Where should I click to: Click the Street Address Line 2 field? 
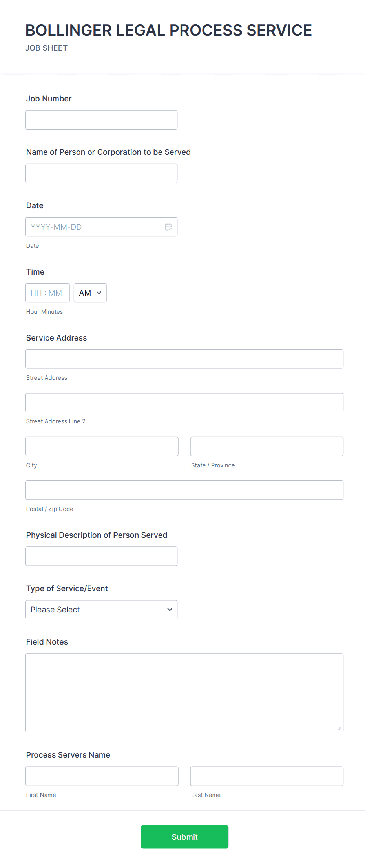pyautogui.click(x=184, y=402)
